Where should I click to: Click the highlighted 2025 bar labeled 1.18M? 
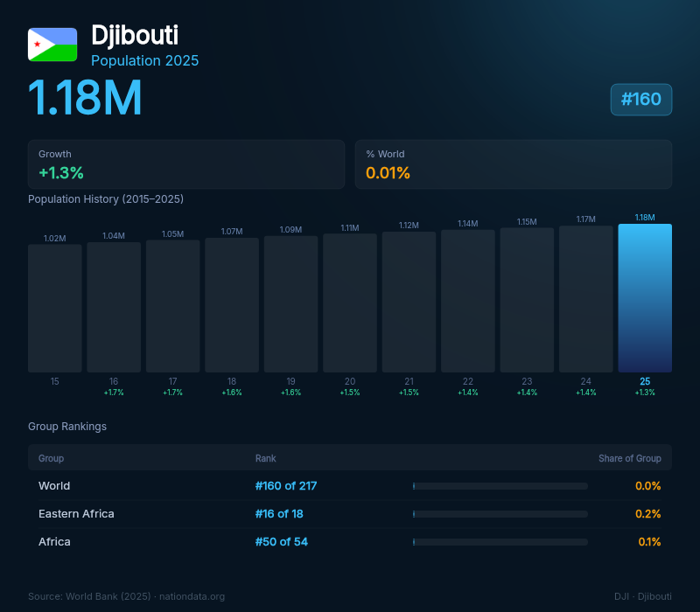(645, 298)
